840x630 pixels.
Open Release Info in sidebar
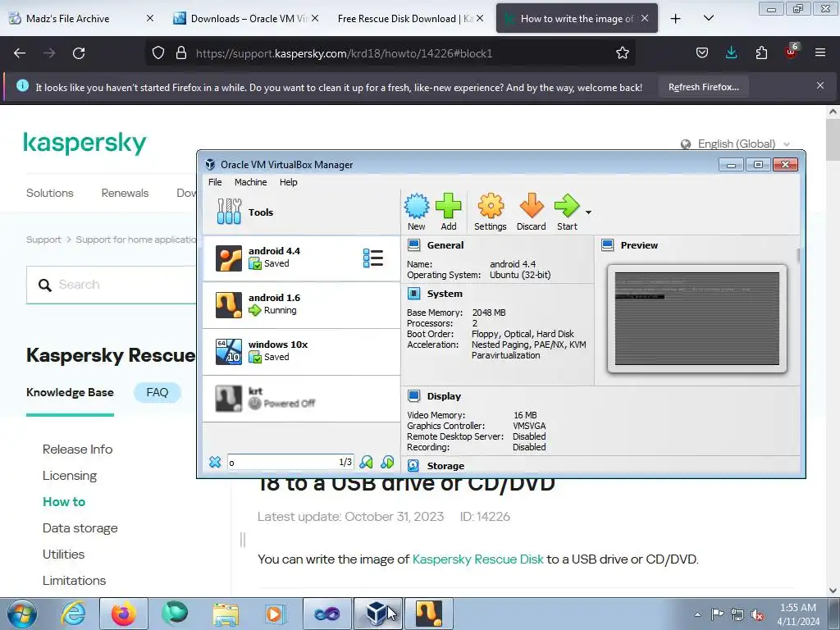(x=77, y=450)
